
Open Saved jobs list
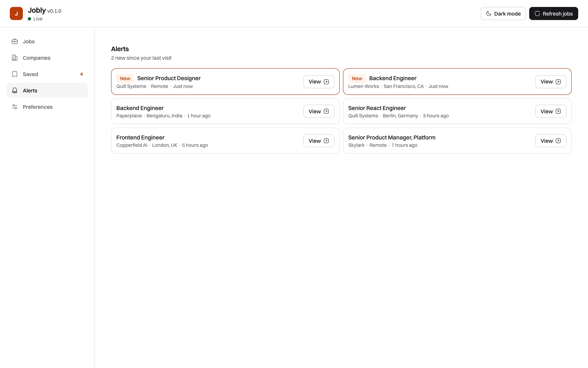point(47,74)
